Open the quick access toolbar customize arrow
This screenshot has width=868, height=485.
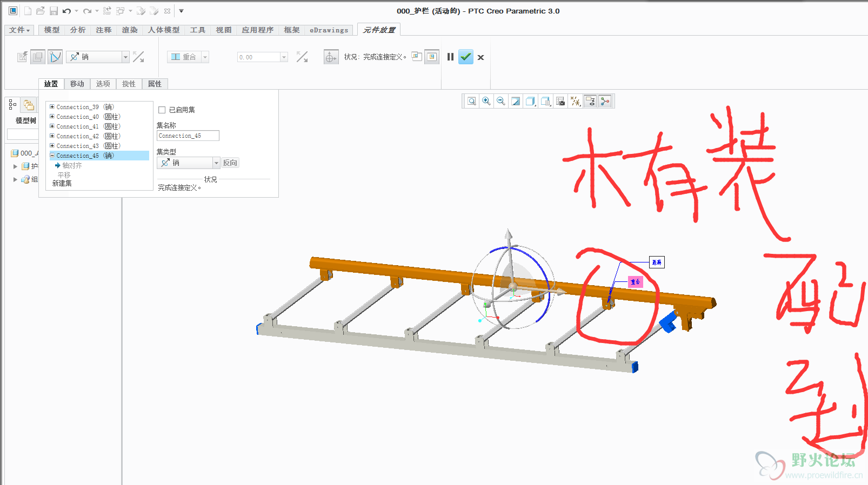pos(181,11)
